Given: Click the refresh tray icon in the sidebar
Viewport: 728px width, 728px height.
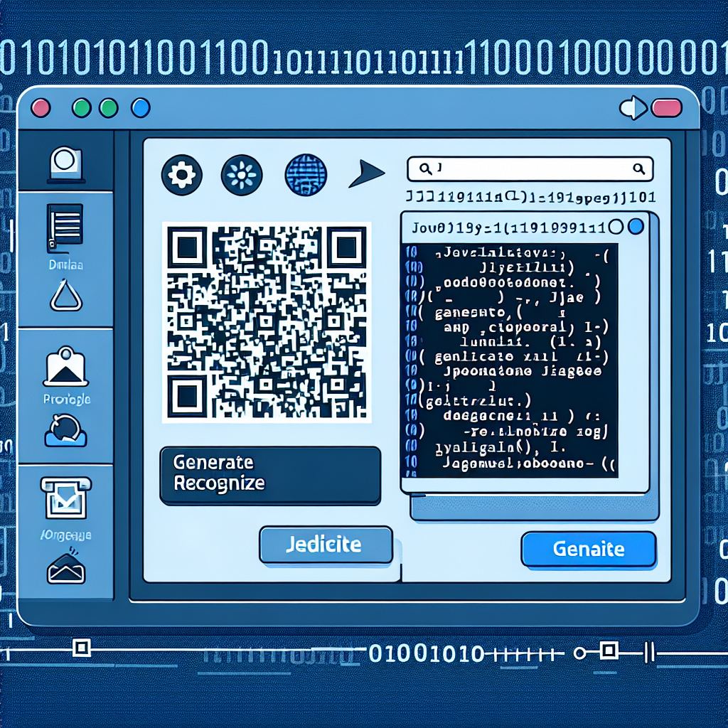Looking at the screenshot, I should [x=65, y=430].
